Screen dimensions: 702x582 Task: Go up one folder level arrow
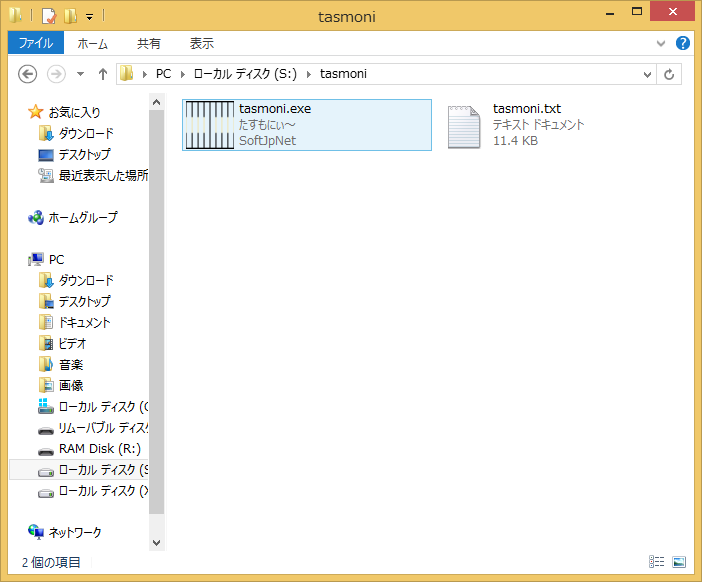(x=103, y=74)
